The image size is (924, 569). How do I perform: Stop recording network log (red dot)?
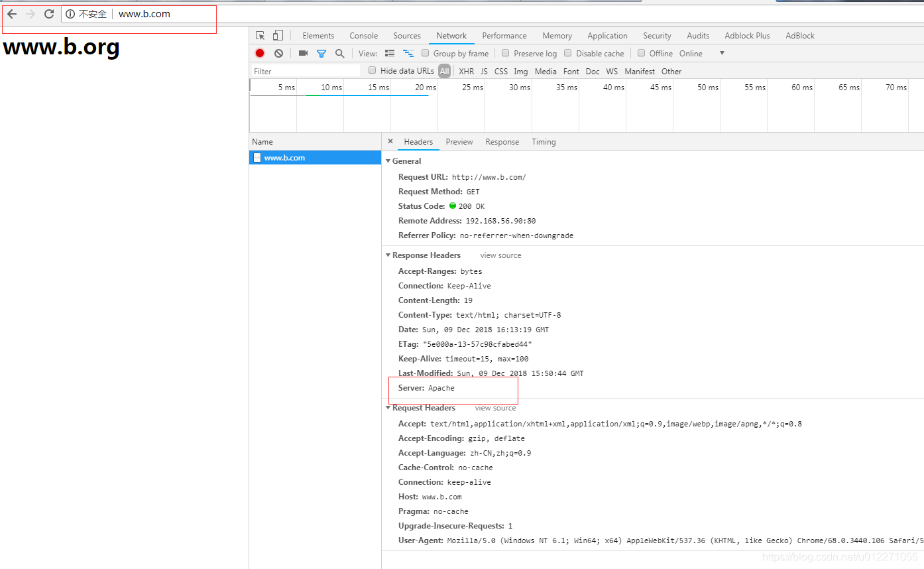point(260,53)
